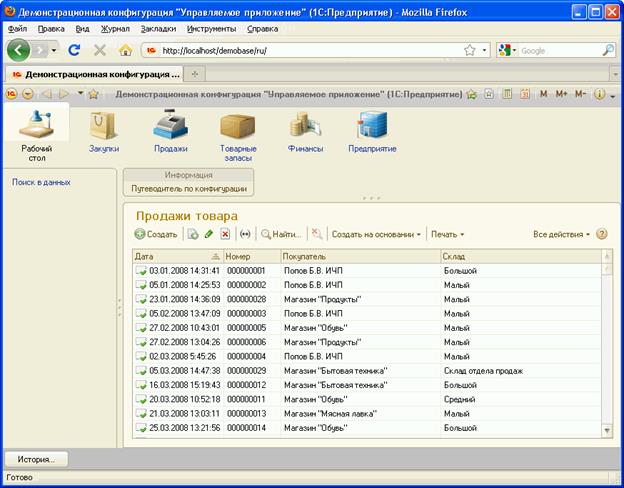
Task: Click the M- memory subtract button
Action: click(580, 94)
